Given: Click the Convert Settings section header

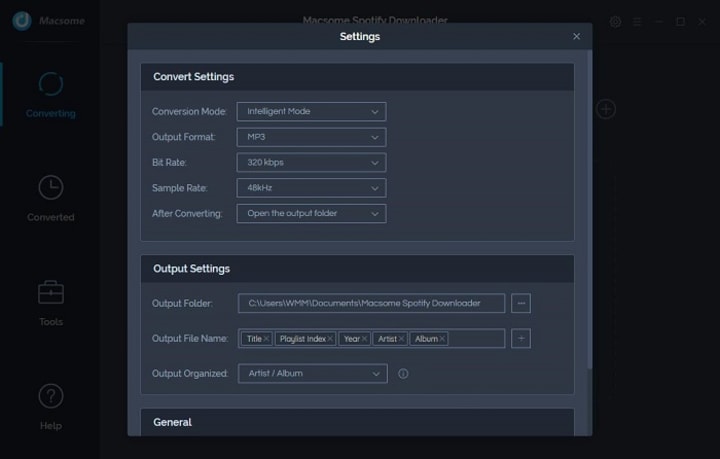Looking at the screenshot, I should click(357, 77).
